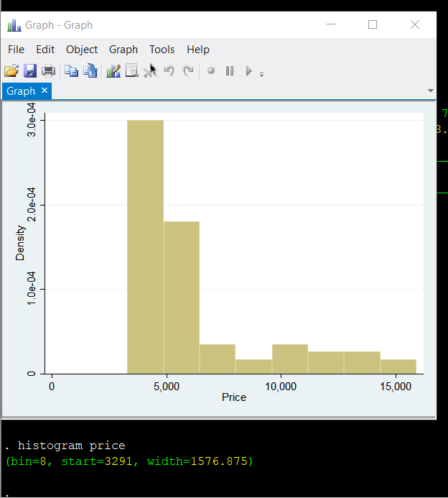Expand toolbar overflow options arrow

[261, 75]
